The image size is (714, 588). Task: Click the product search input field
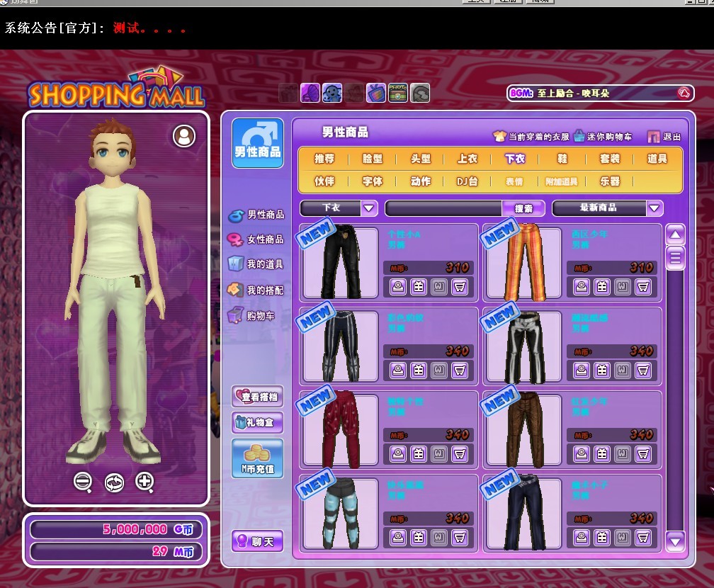point(443,208)
